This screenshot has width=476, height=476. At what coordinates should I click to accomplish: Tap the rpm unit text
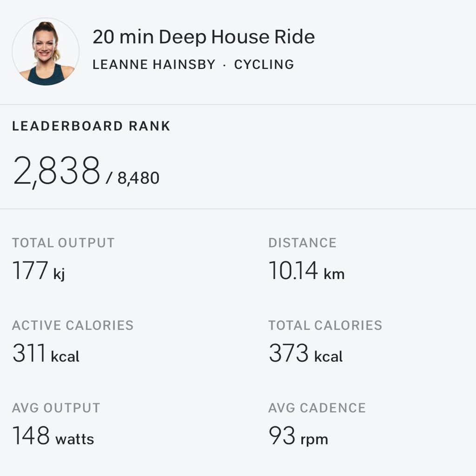point(314,440)
